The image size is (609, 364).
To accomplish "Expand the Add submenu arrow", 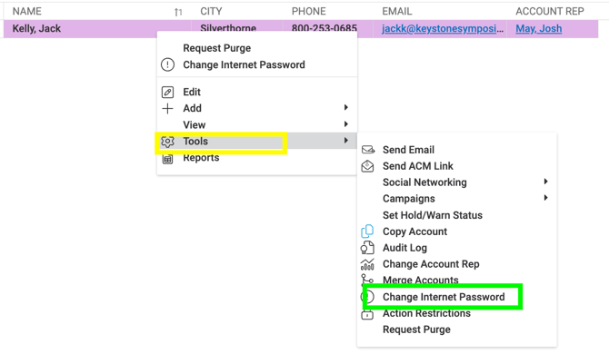I will click(x=346, y=108).
